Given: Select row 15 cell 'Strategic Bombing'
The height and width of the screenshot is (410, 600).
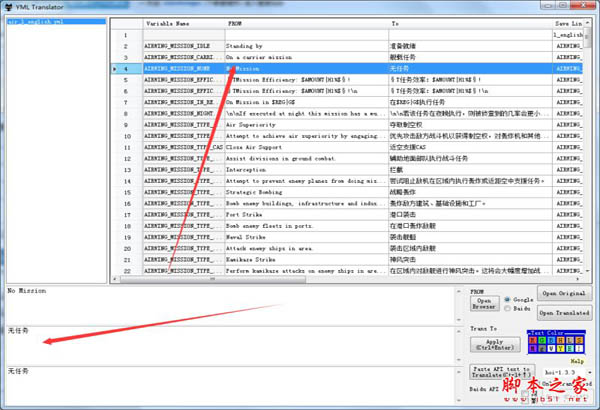Looking at the screenshot, I should 307,192.
